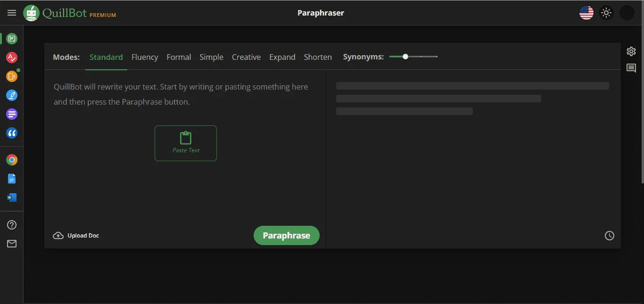Open the Chrome extension sidebar icon
The image size is (644, 304).
(12, 160)
